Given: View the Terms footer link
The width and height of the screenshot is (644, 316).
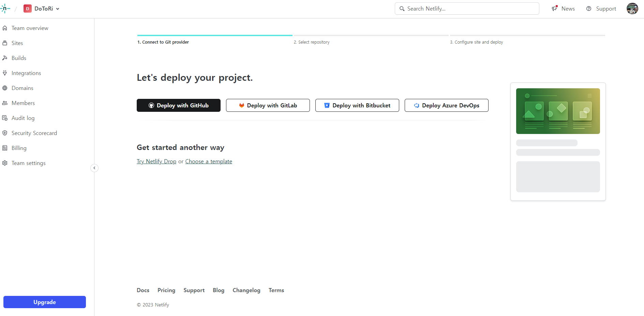Looking at the screenshot, I should 276,290.
